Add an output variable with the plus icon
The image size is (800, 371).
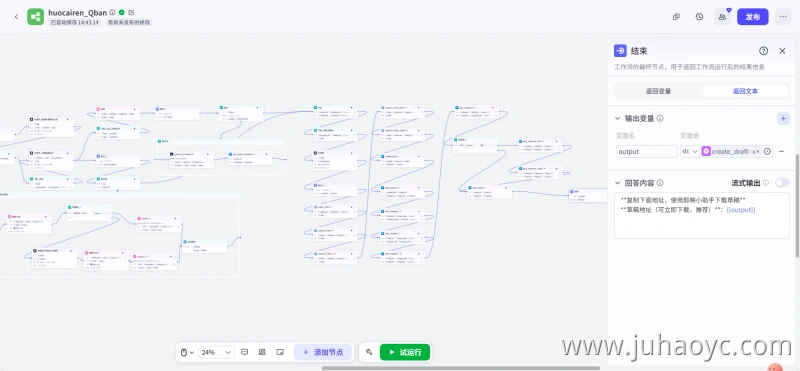[783, 118]
